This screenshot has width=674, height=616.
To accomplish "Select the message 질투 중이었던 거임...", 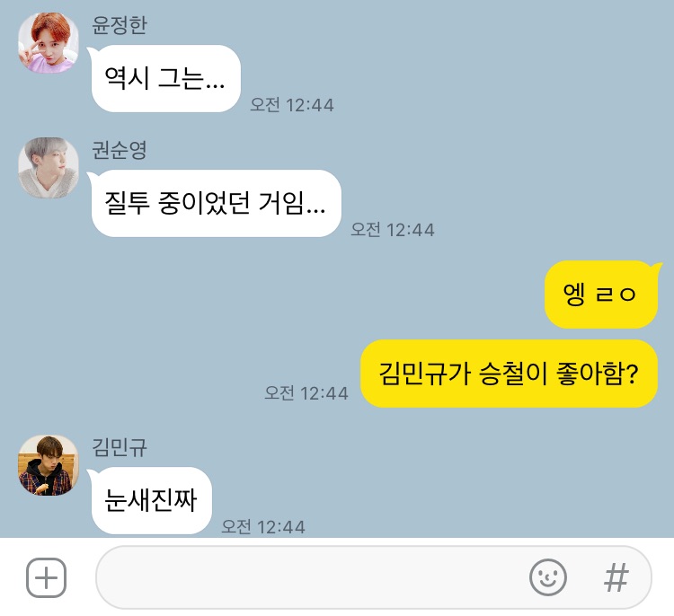I will coord(216,203).
